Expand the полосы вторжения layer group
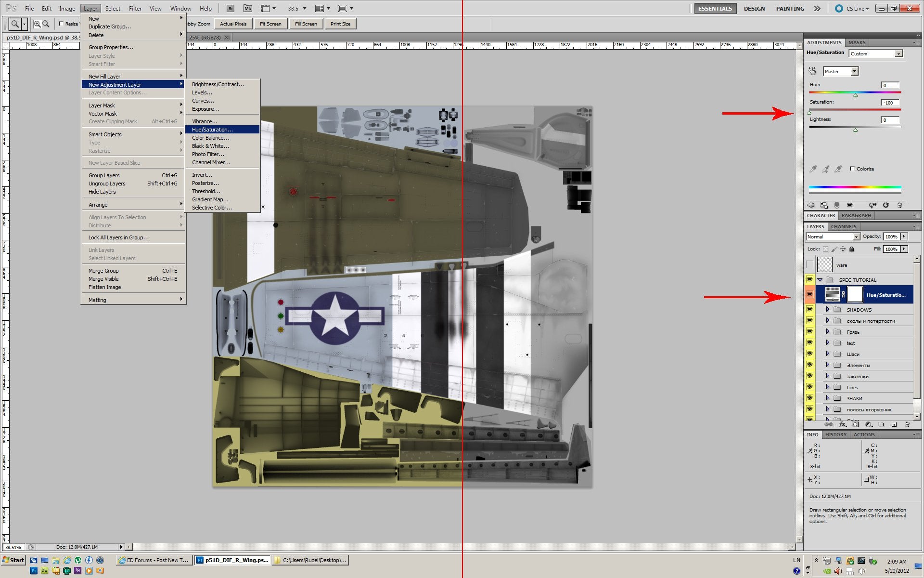This screenshot has height=578, width=924. pos(827,409)
